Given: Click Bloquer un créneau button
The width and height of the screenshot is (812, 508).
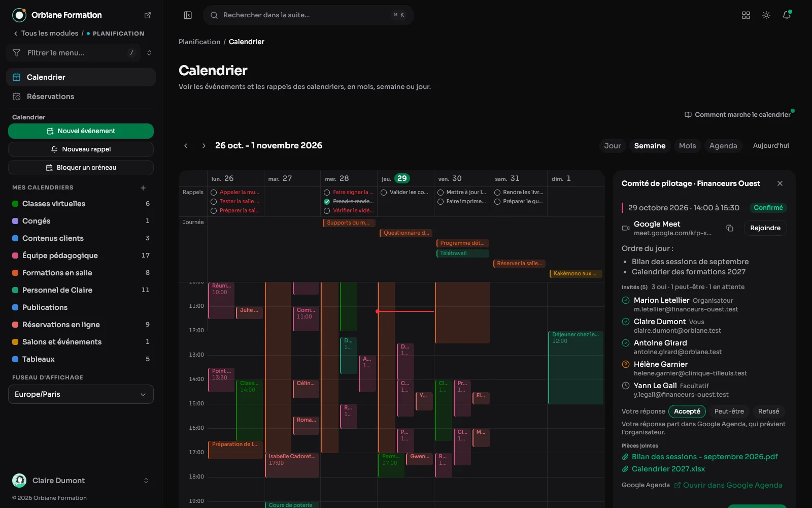Looking at the screenshot, I should [x=81, y=168].
